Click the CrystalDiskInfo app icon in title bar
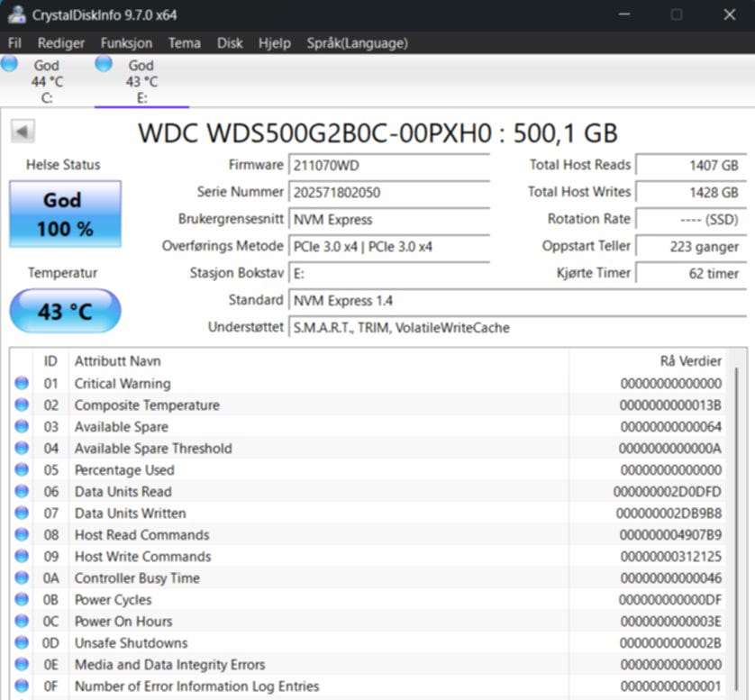Viewport: 755px width, 700px height. point(16,15)
